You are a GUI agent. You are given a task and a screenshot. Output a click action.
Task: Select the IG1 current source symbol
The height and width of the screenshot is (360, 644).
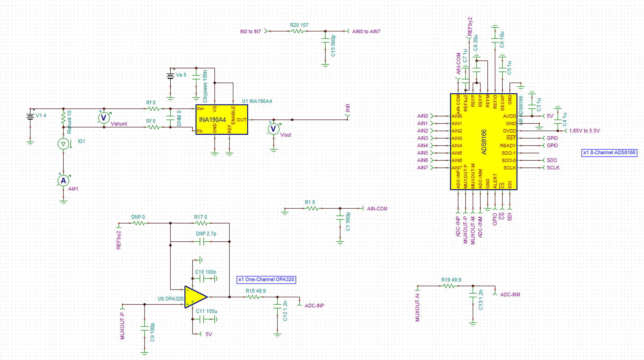click(63, 144)
